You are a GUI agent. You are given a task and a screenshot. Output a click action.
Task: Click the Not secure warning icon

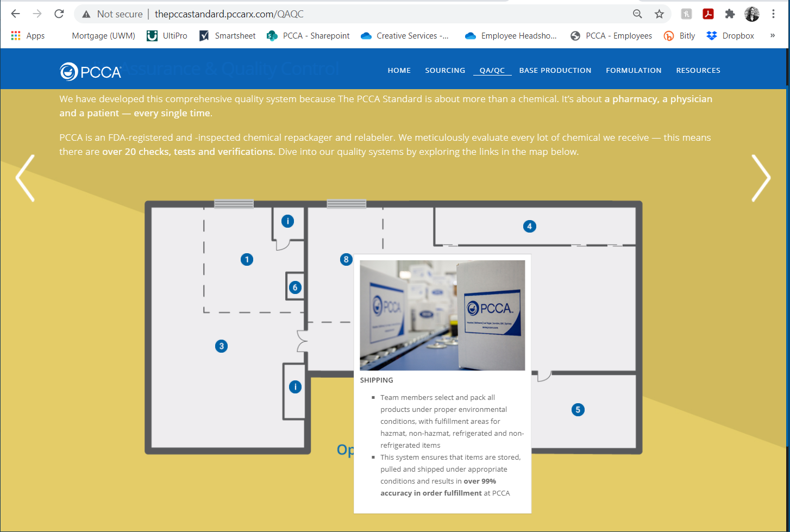click(x=86, y=15)
